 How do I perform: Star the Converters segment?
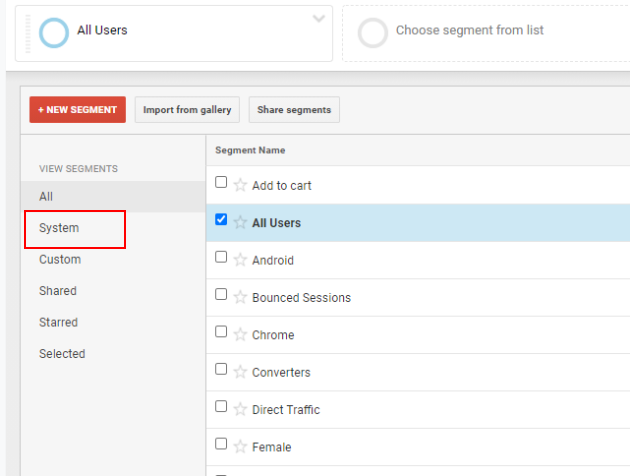pyautogui.click(x=240, y=372)
